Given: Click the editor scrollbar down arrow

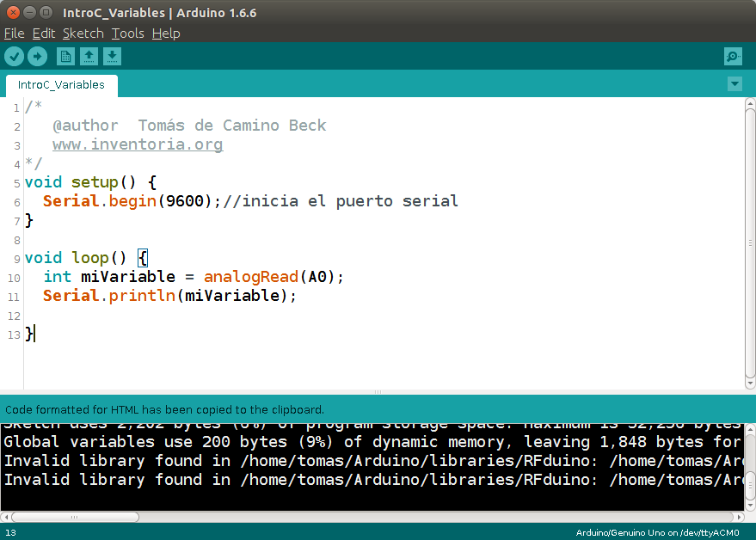Looking at the screenshot, I should 750,384.
